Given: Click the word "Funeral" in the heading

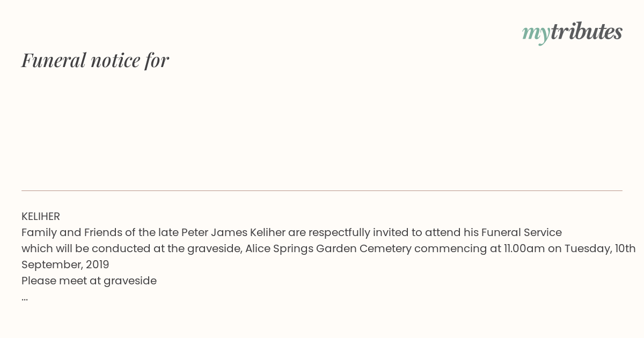Looking at the screenshot, I should 54,60.
